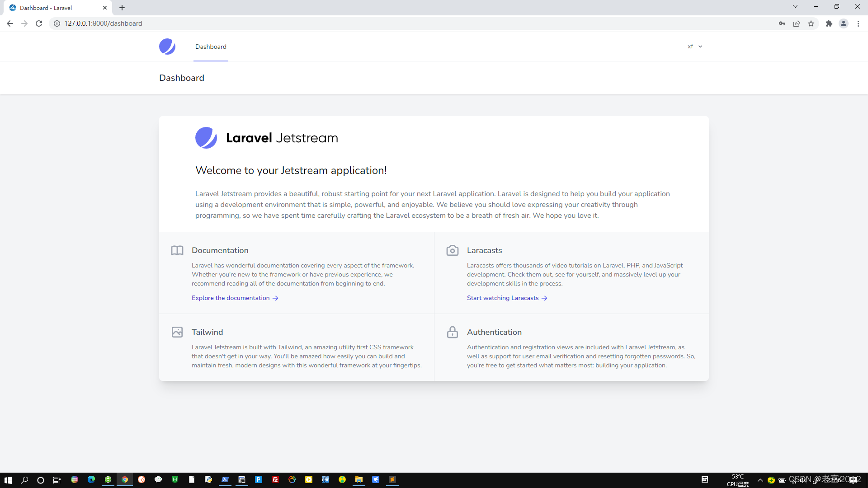Open a new browser tab
This screenshot has width=868, height=488.
[122, 8]
